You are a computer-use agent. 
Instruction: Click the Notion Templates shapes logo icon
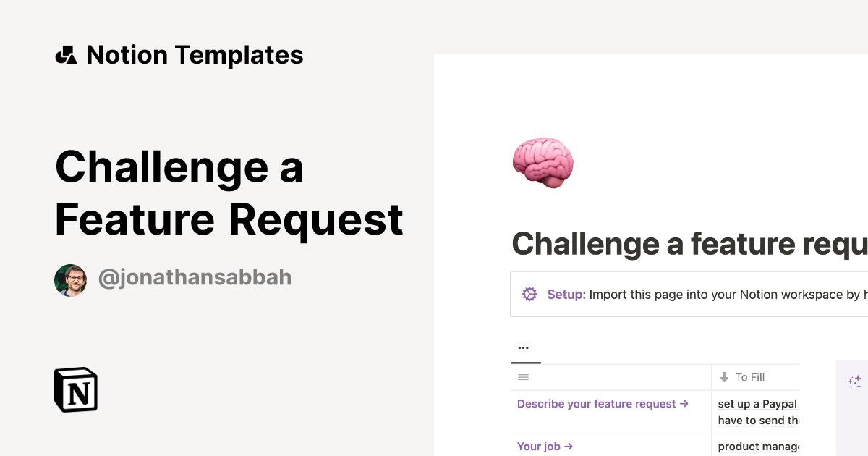(x=67, y=55)
